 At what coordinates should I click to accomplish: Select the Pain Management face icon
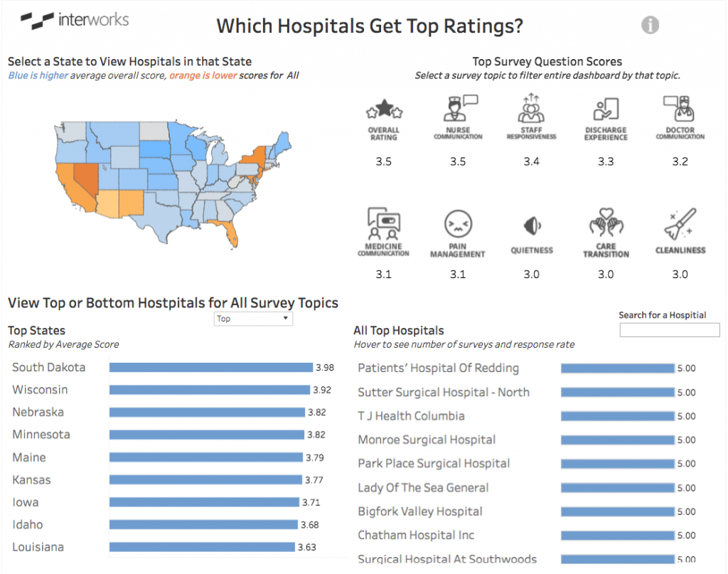coord(458,224)
